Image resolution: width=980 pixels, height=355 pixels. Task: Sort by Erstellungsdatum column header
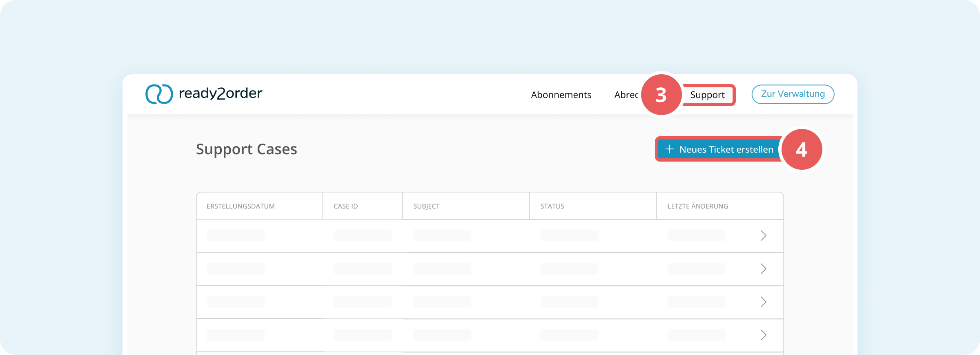241,206
